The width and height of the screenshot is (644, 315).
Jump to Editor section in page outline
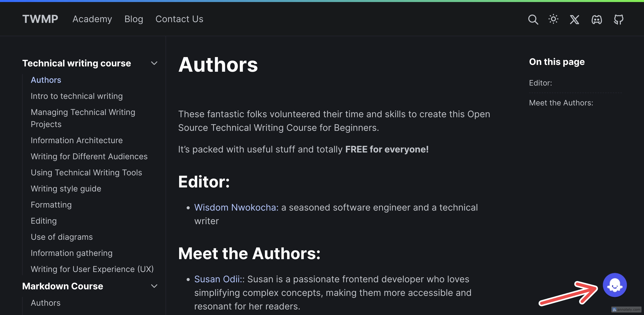pyautogui.click(x=540, y=83)
